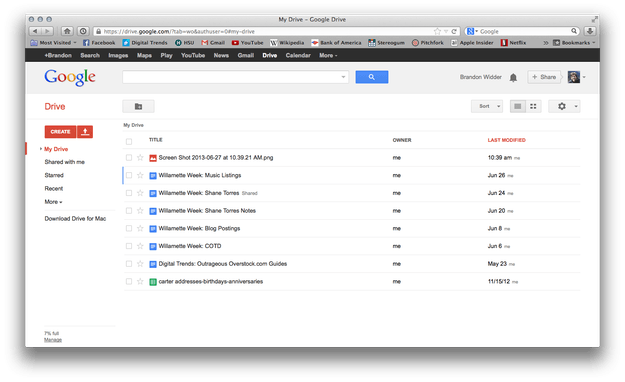Reload the page with the refresh icon
625x382 pixels.
click(454, 31)
